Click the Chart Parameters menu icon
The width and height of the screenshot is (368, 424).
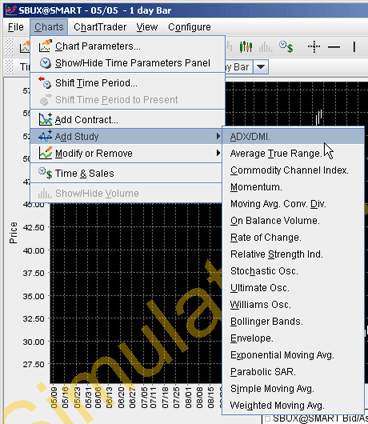(45, 46)
